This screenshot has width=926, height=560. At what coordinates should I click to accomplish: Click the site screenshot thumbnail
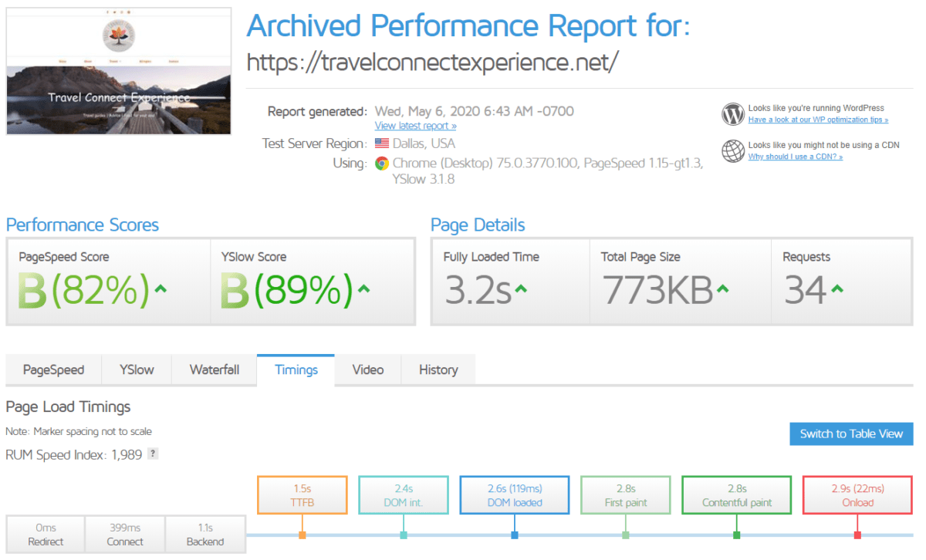(x=119, y=71)
